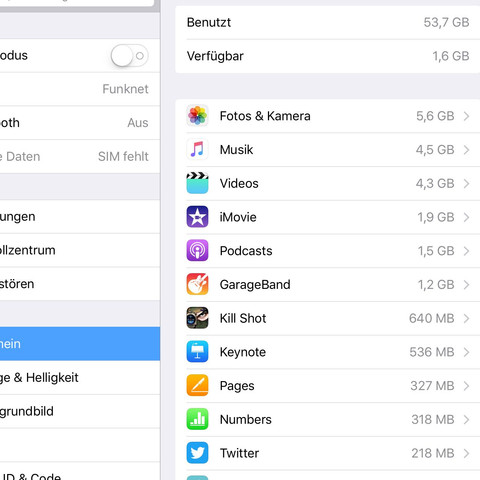Viewport: 480px width, 480px height.
Task: Select the Videos clapperboard icon
Action: point(197,183)
